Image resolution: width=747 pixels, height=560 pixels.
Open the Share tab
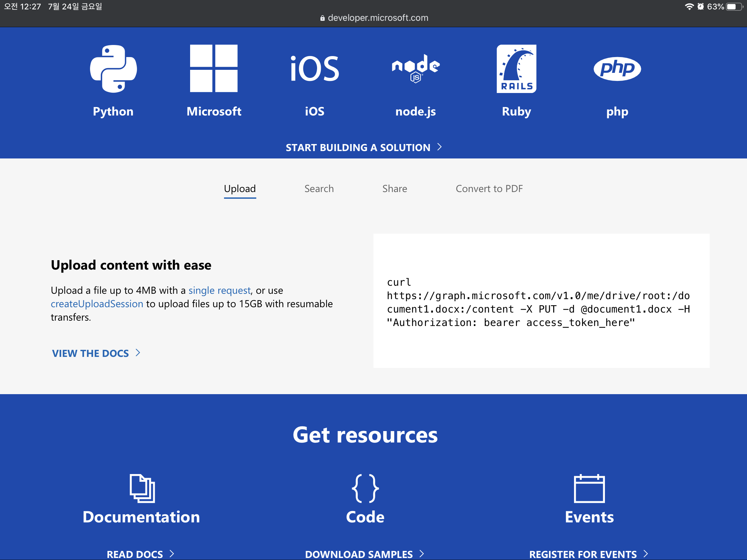point(394,189)
